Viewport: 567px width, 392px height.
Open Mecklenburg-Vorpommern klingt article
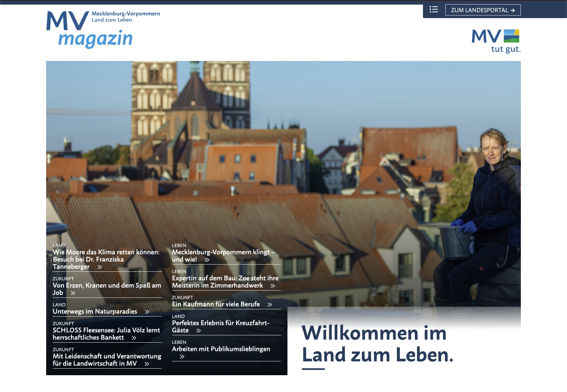tap(223, 252)
